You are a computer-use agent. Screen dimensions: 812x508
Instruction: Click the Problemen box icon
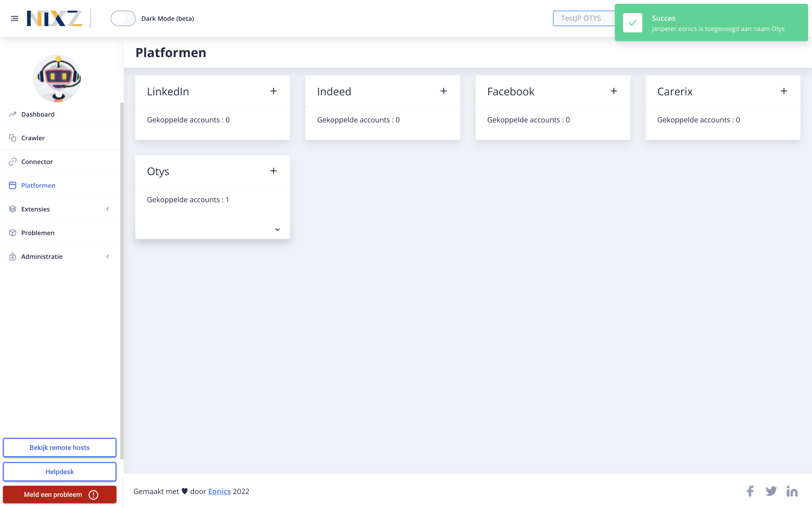[x=12, y=233]
